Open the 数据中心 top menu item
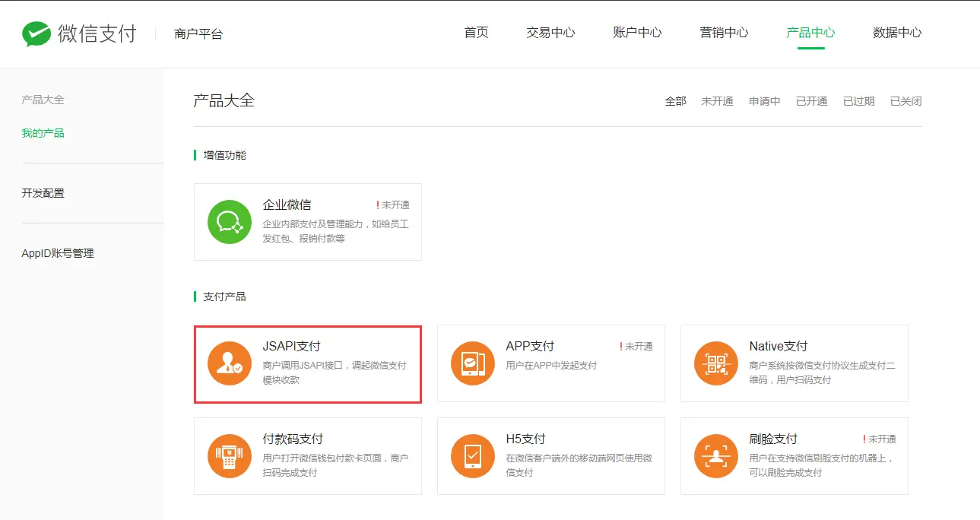 tap(897, 33)
